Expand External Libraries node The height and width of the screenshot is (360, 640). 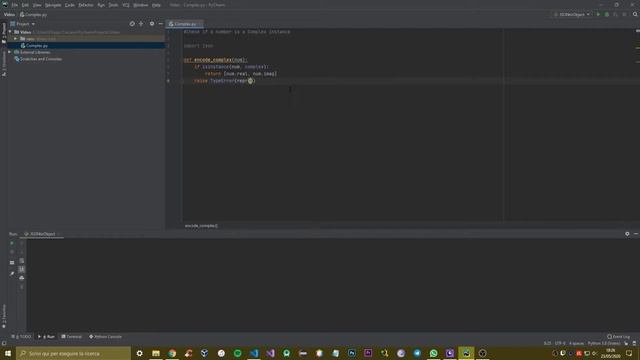(x=10, y=52)
